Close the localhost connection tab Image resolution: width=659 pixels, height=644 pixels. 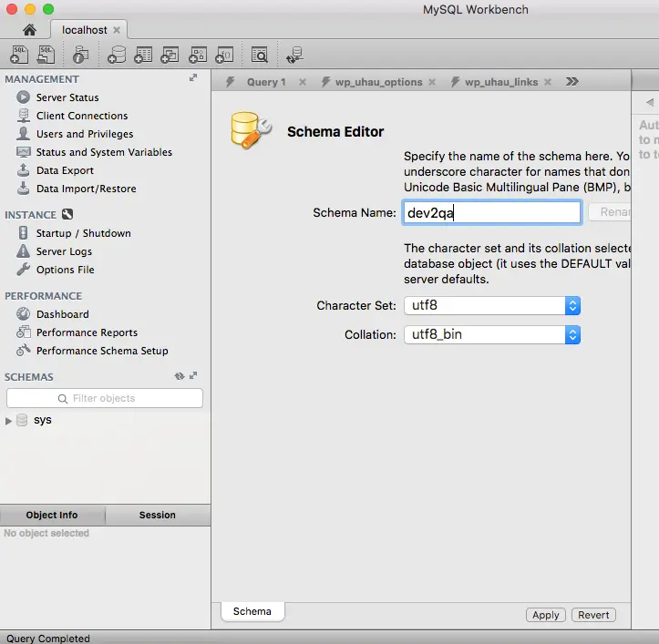117,30
